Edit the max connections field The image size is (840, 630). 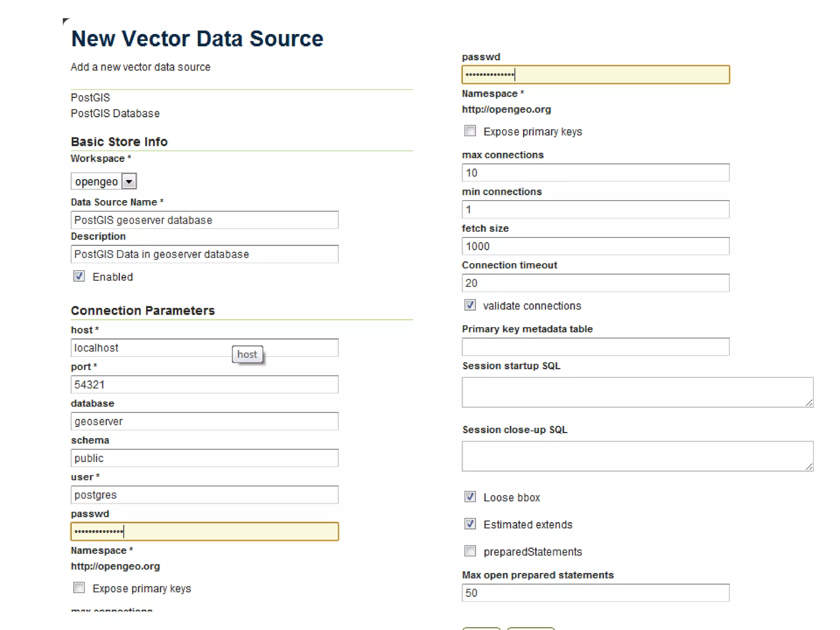[595, 173]
